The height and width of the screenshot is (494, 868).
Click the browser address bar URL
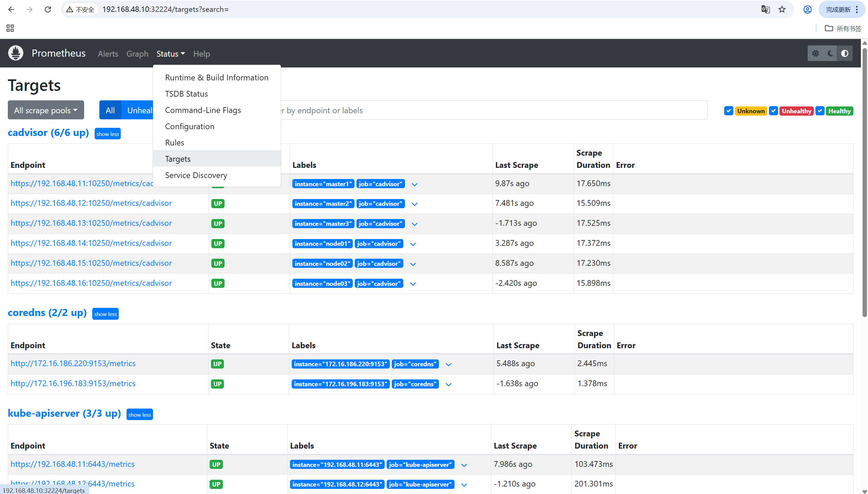pos(166,9)
